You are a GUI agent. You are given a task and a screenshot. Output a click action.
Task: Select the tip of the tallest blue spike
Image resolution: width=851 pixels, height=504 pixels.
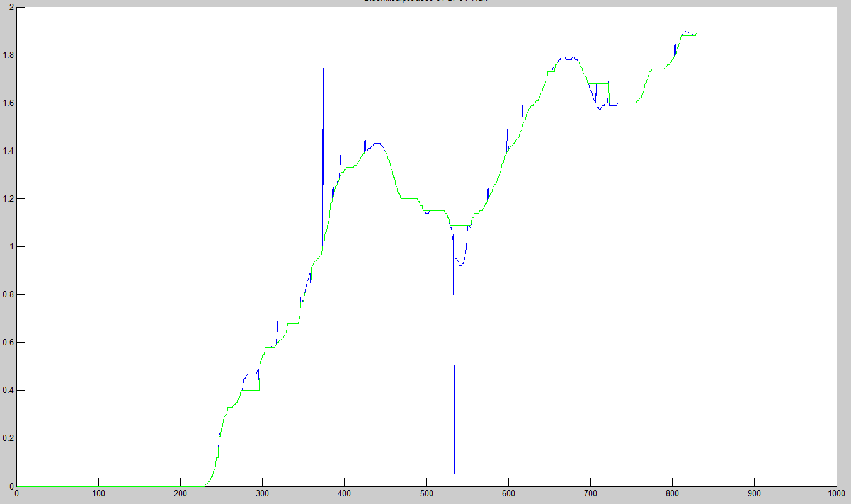pos(323,9)
